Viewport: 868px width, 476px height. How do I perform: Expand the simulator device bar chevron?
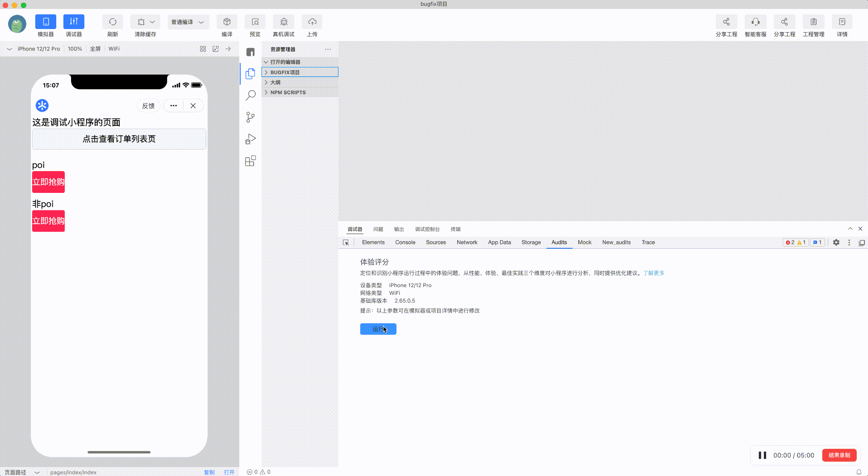click(x=9, y=49)
